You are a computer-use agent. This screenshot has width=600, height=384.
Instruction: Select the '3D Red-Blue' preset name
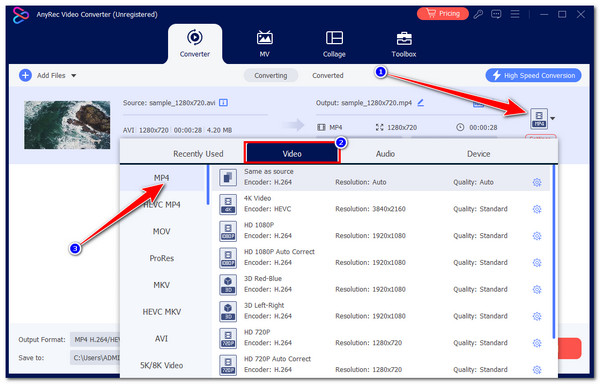click(x=263, y=278)
